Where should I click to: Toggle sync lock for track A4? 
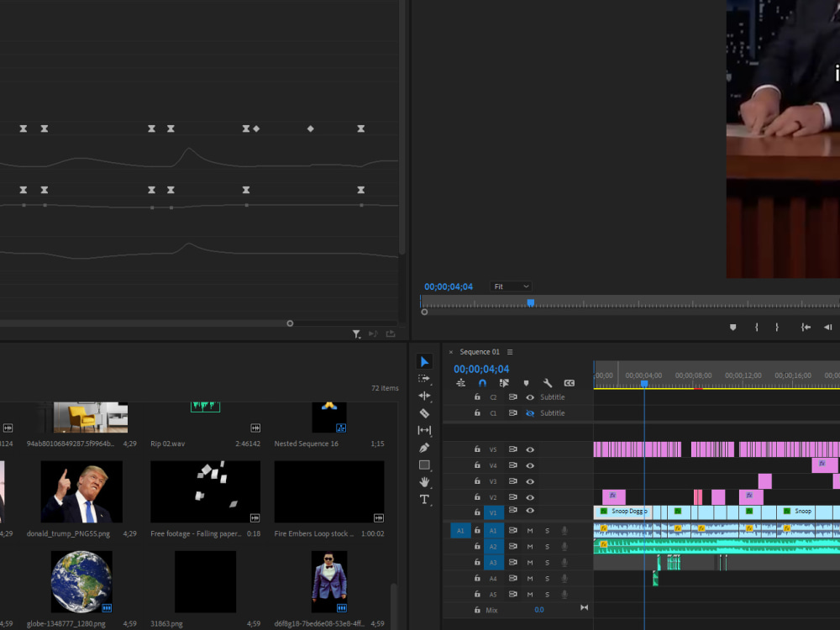point(512,578)
